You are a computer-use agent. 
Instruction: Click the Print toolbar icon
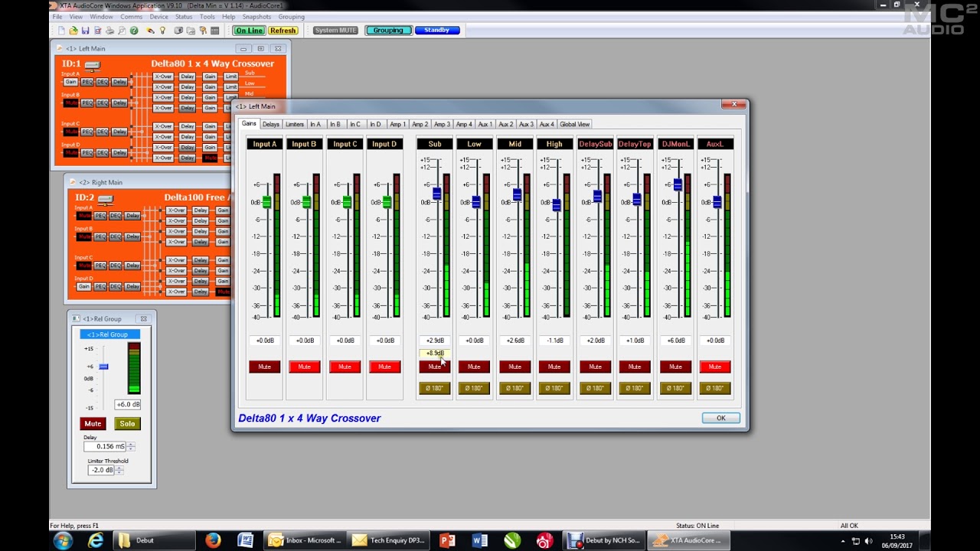point(109,31)
